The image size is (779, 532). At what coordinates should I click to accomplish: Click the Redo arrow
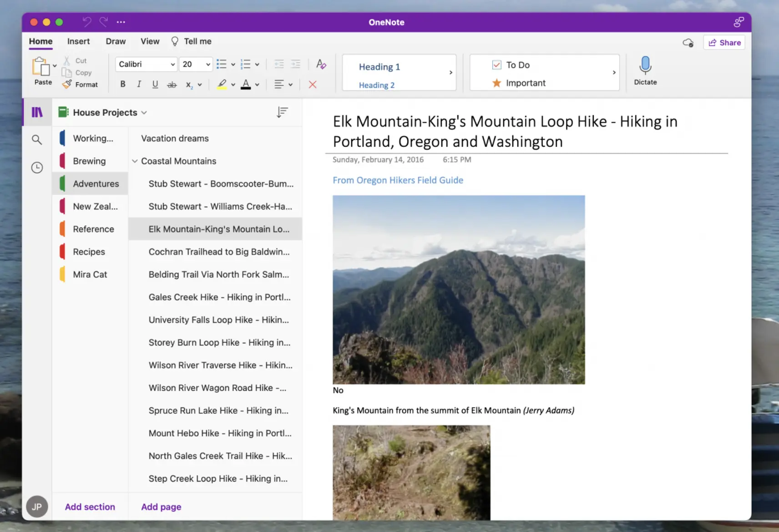104,21
